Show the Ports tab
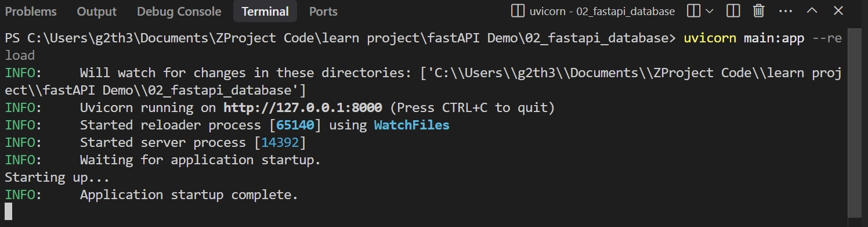 tap(323, 12)
